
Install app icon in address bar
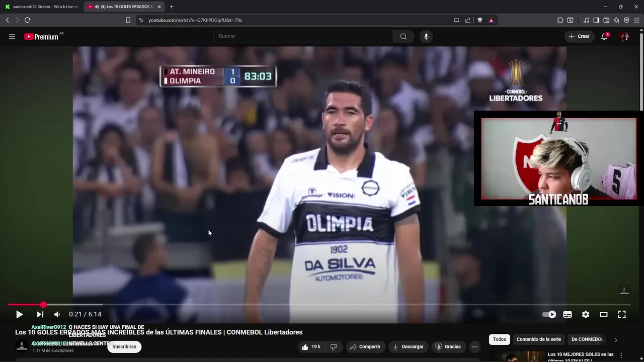[x=456, y=20]
